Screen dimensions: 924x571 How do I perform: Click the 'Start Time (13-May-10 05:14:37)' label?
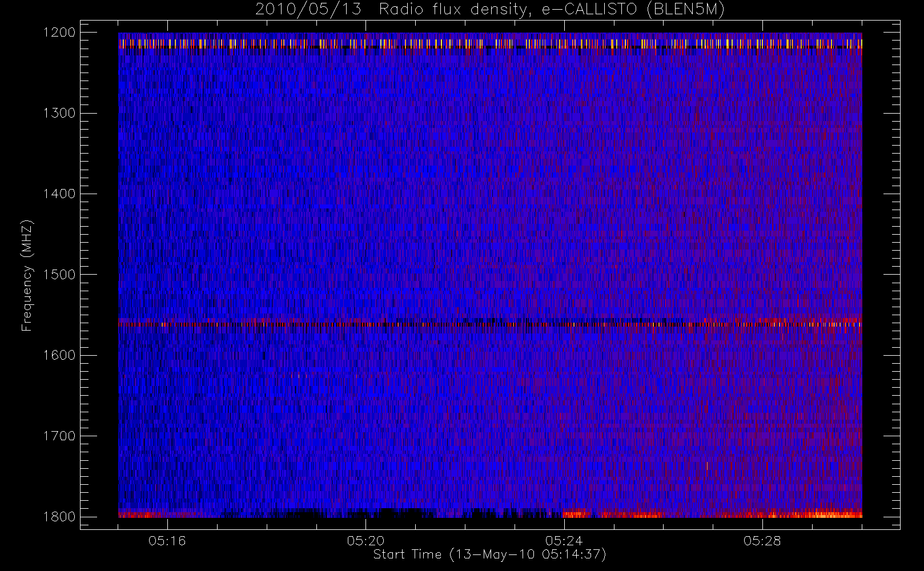489,554
